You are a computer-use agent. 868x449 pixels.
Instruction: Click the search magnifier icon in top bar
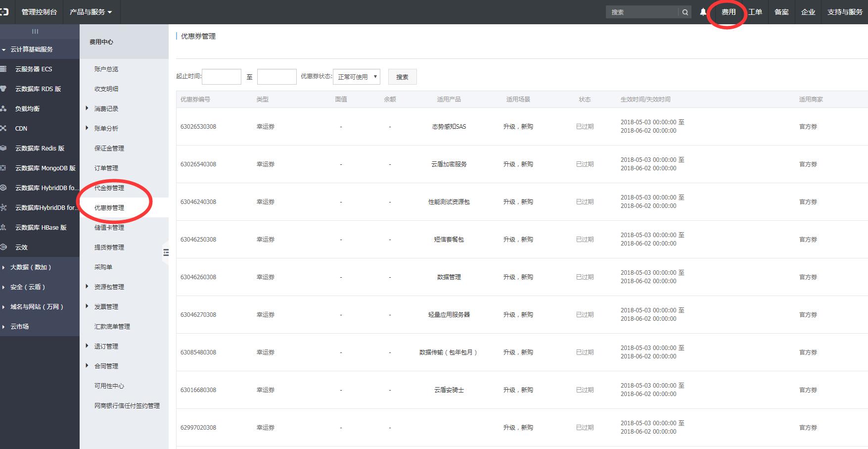[685, 12]
